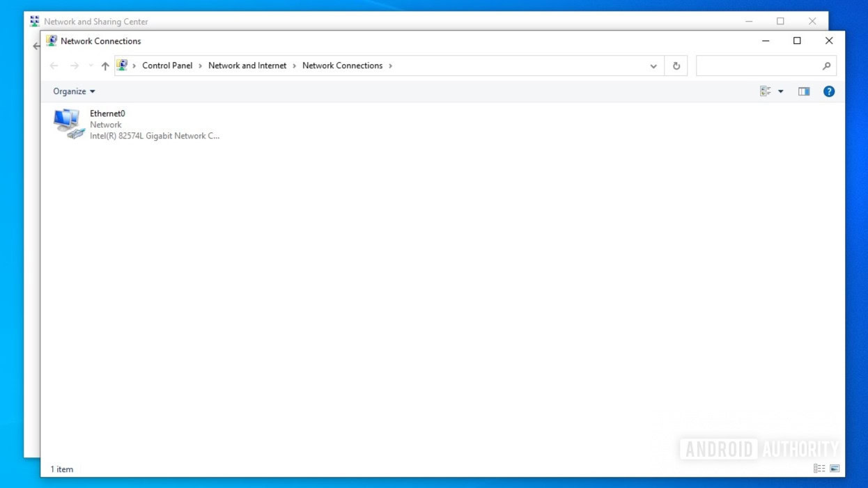Toggle the preview pane button

click(x=804, y=91)
